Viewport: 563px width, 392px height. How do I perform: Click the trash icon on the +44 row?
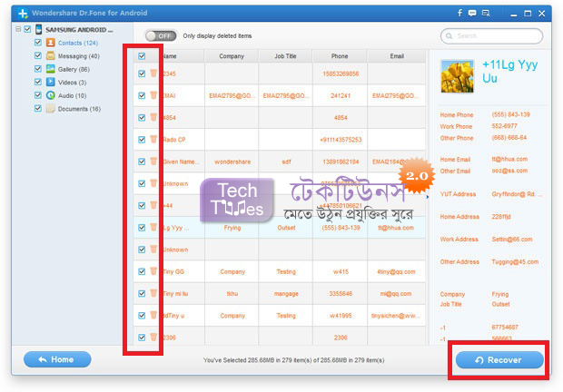point(153,205)
